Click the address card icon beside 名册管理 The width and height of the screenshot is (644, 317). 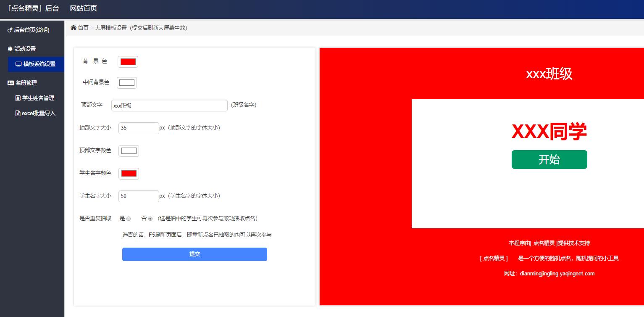(x=11, y=83)
